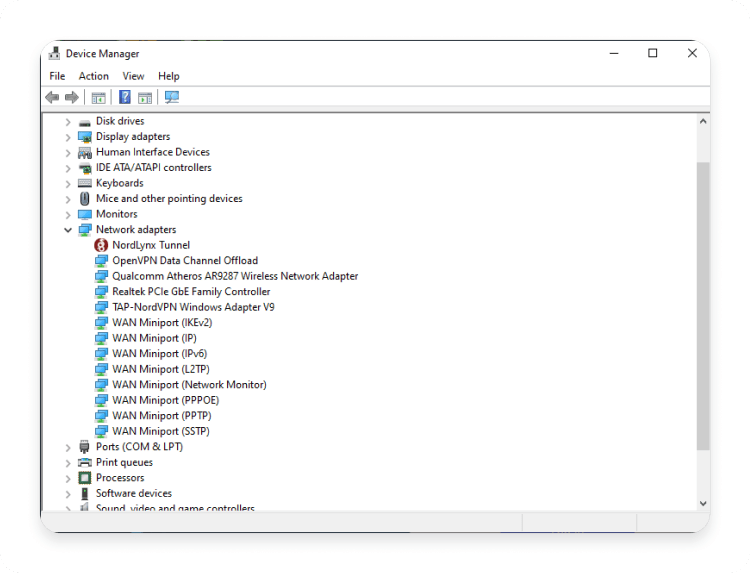Click the TAP-NordVPN Windows Adapter icon
This screenshot has width=750, height=573.
tap(101, 308)
